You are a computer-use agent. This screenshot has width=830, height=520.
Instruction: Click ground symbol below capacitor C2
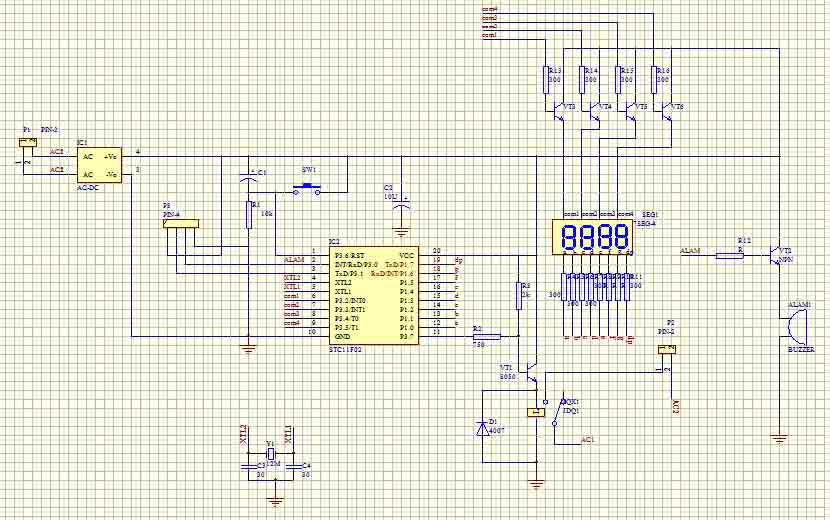(x=401, y=232)
